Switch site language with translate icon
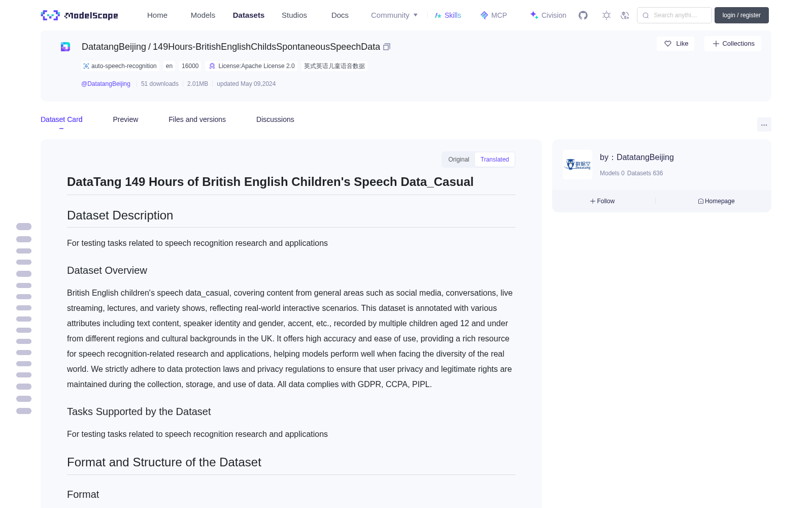Viewport: 812px width, 508px height. coord(625,15)
